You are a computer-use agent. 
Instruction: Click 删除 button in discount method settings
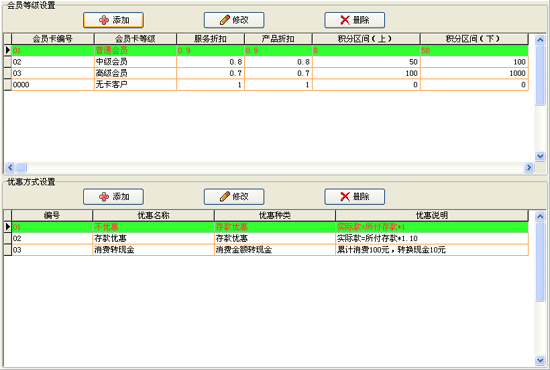point(355,196)
